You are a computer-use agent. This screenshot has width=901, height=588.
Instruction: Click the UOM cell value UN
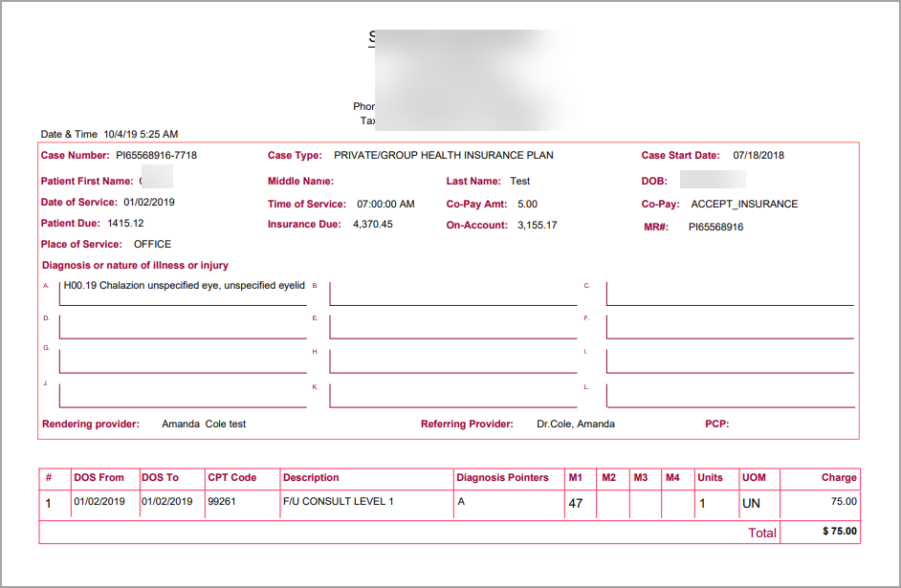click(751, 504)
